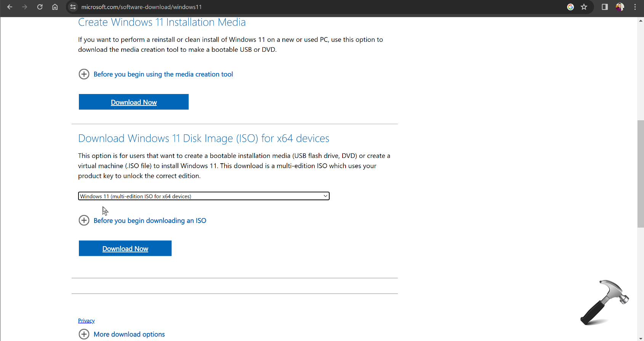Click the vertical scrollbar thumb
Image resolution: width=644 pixels, height=341 pixels.
click(641, 174)
